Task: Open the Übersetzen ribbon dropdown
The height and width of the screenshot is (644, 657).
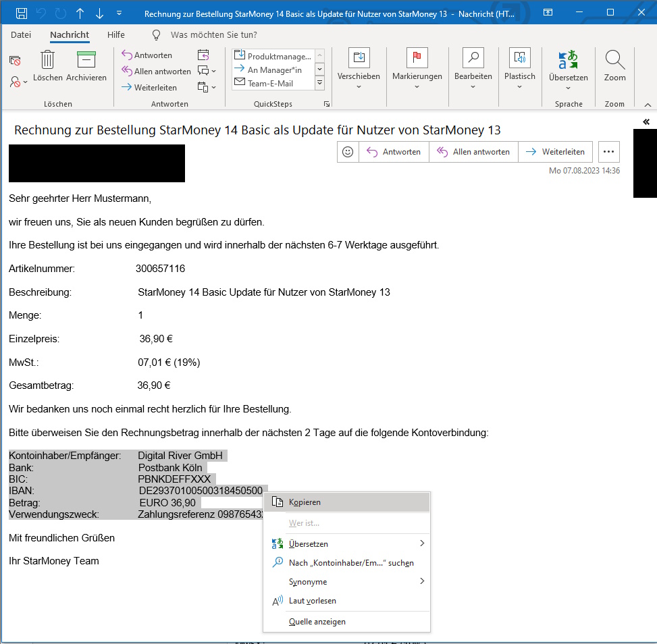Action: tap(568, 70)
